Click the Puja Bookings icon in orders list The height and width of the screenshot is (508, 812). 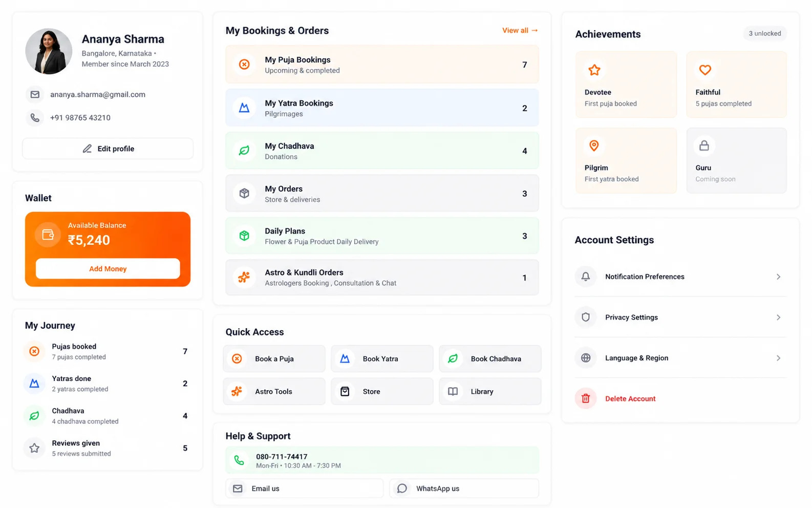pyautogui.click(x=244, y=65)
